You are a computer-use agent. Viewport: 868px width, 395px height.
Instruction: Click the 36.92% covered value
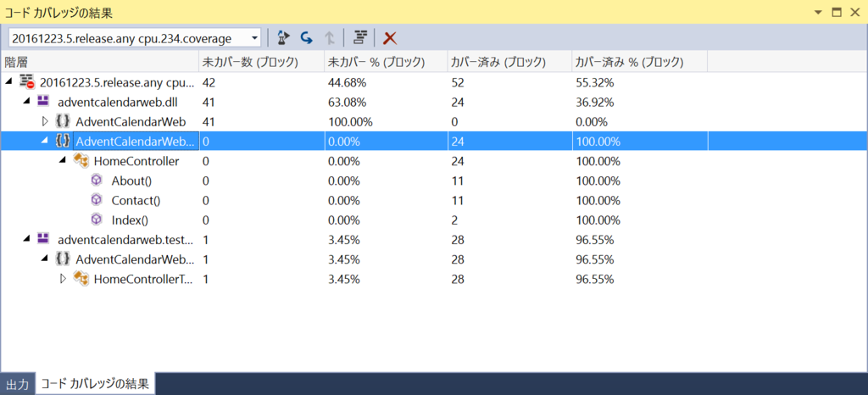tap(594, 102)
